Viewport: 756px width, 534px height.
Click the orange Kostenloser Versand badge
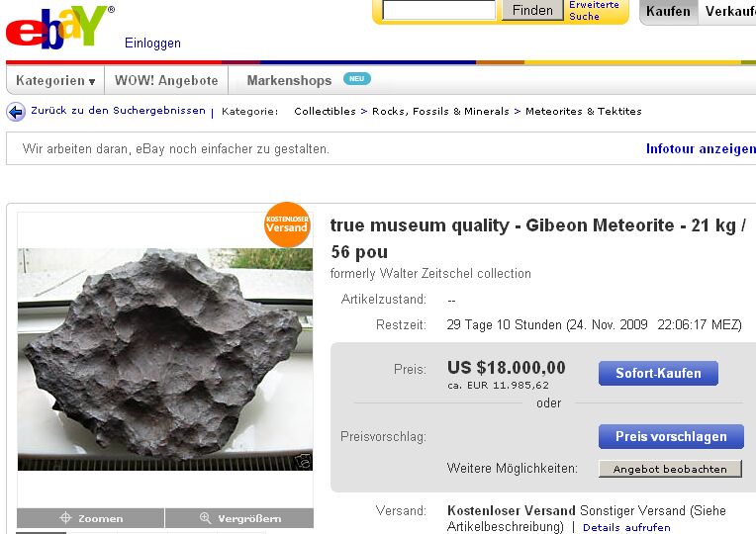point(287,223)
